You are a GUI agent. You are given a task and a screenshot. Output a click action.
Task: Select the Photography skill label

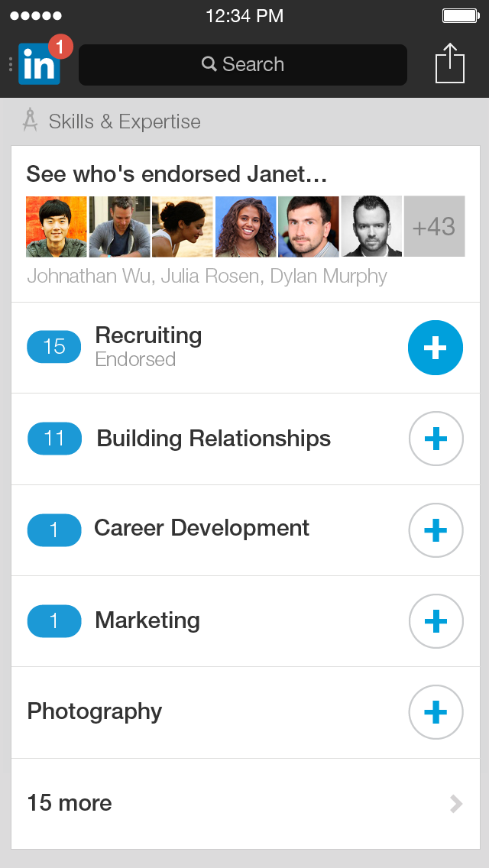[x=95, y=711]
